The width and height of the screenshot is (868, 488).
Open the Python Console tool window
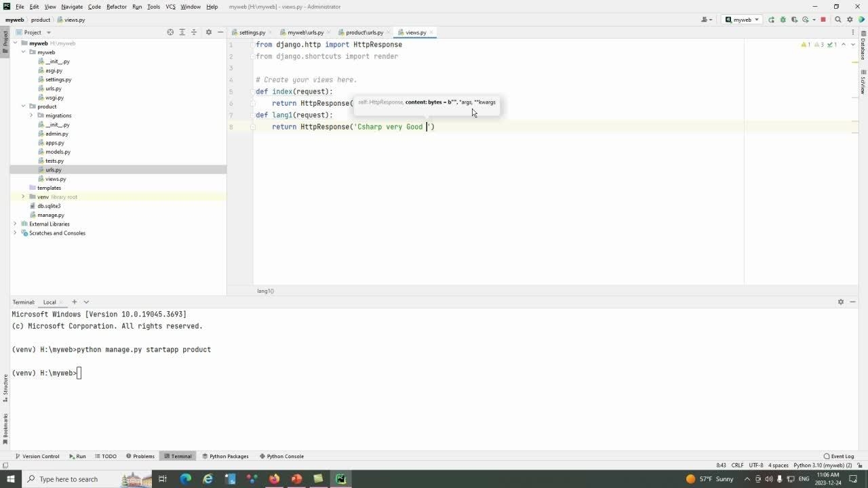tap(281, 456)
